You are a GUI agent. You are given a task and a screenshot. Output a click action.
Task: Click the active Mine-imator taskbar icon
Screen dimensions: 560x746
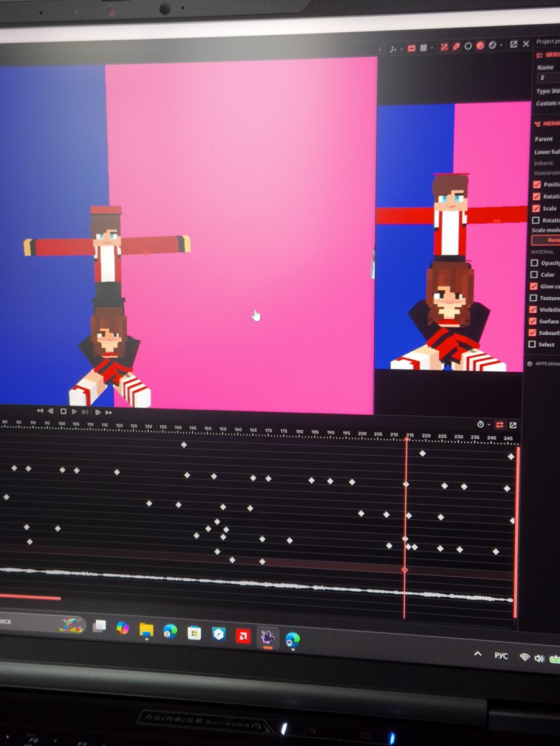click(x=268, y=637)
